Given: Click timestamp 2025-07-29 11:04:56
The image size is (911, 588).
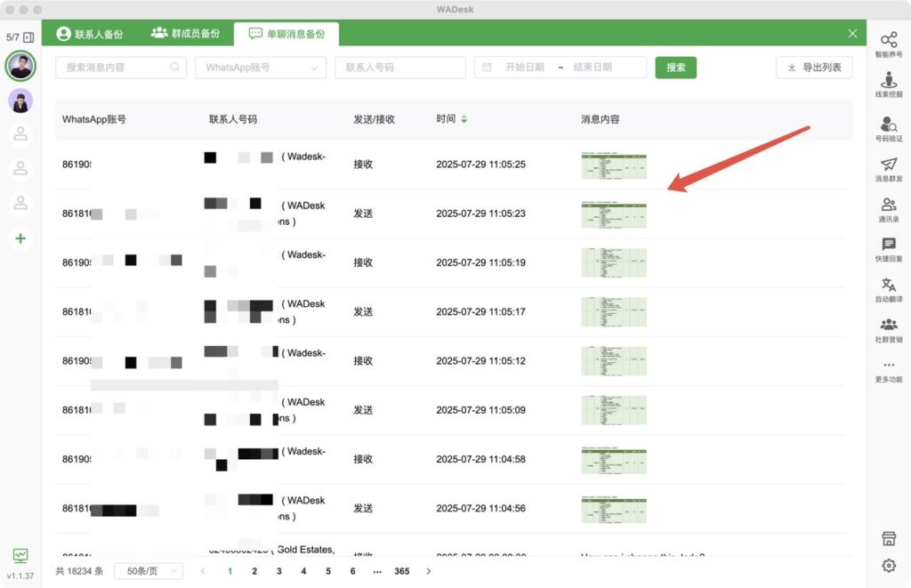Looking at the screenshot, I should tap(481, 509).
